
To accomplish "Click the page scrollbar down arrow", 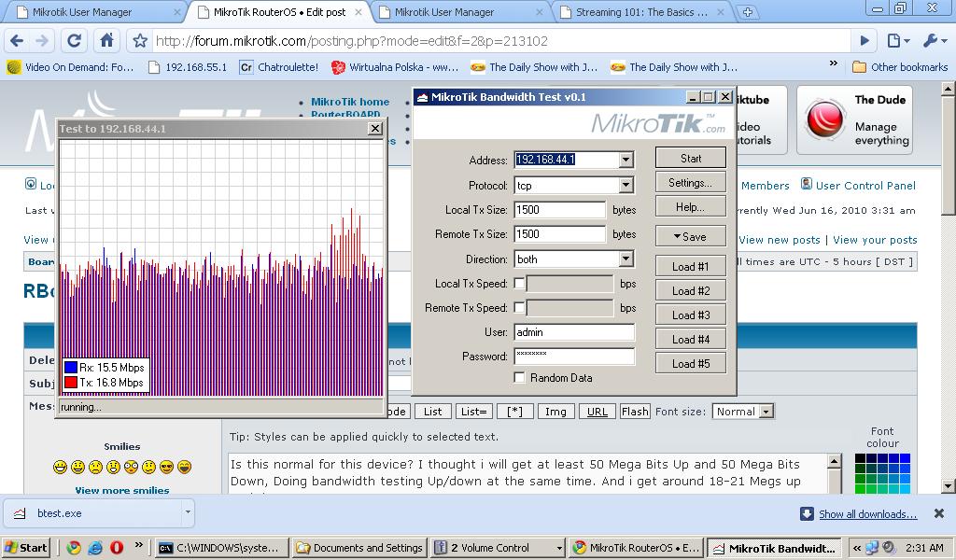I will click(949, 485).
